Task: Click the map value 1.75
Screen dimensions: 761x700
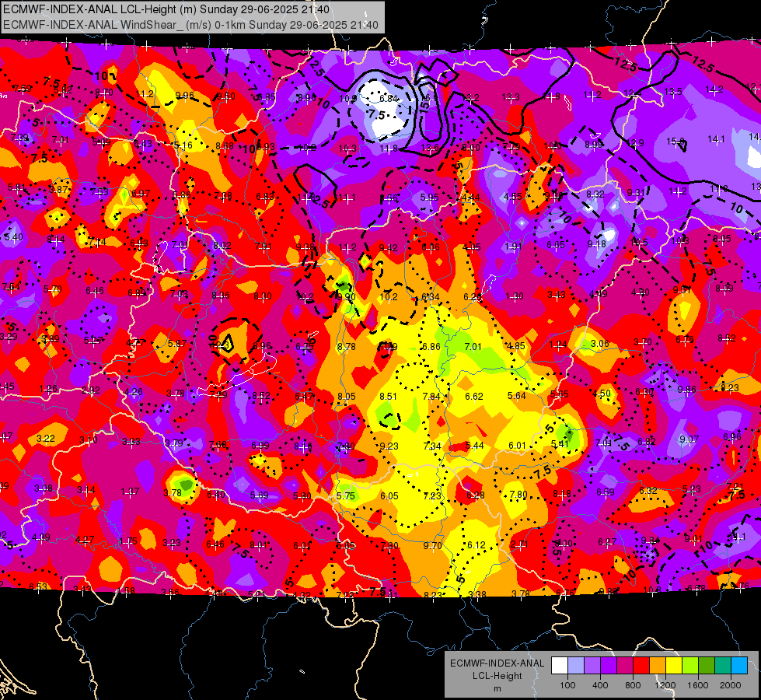Action: [128, 541]
